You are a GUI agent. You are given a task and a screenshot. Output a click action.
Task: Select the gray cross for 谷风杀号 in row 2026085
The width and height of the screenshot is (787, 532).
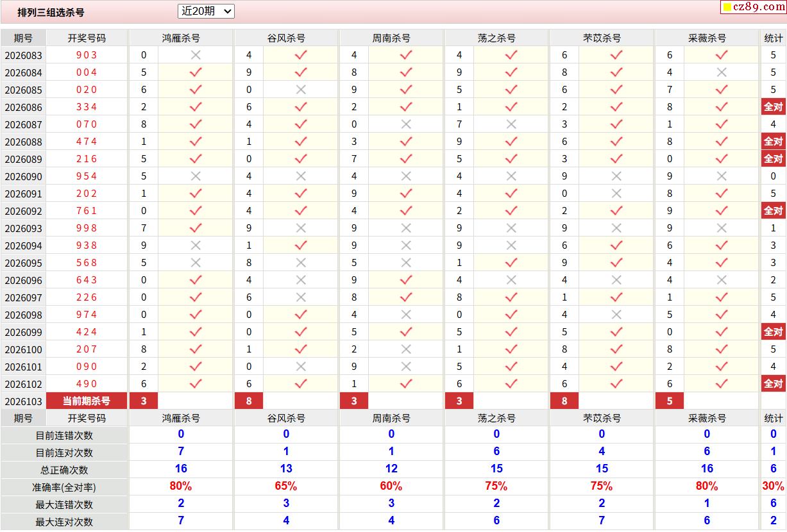pyautogui.click(x=301, y=90)
